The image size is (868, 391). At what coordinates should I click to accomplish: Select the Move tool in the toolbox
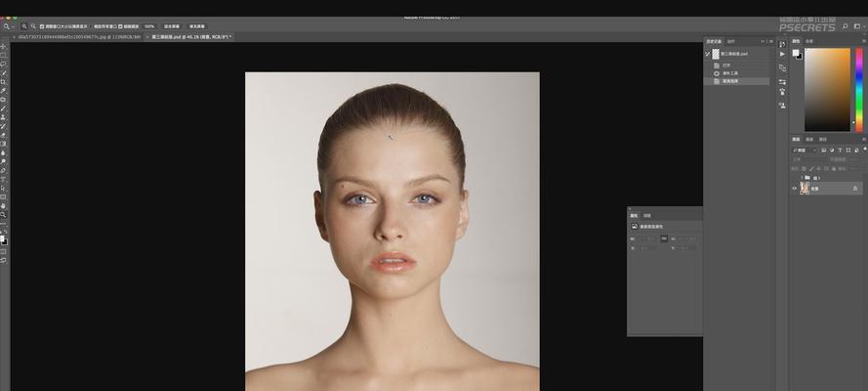click(3, 47)
